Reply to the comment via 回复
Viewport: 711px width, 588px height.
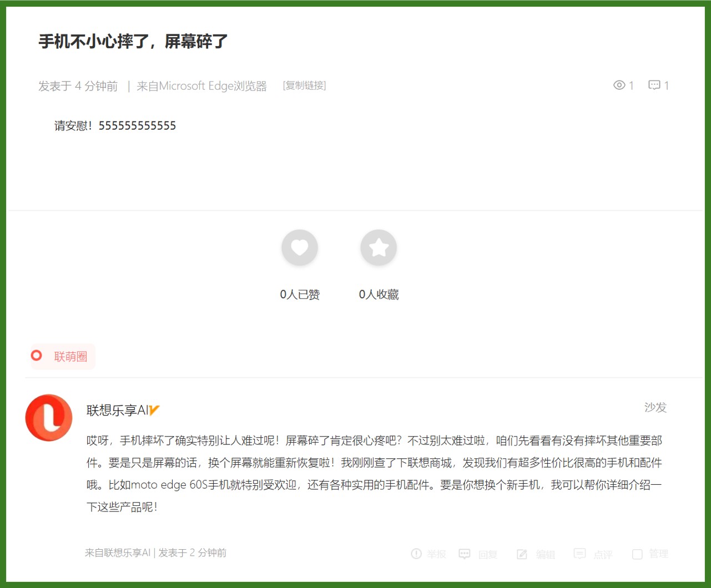tap(465, 554)
